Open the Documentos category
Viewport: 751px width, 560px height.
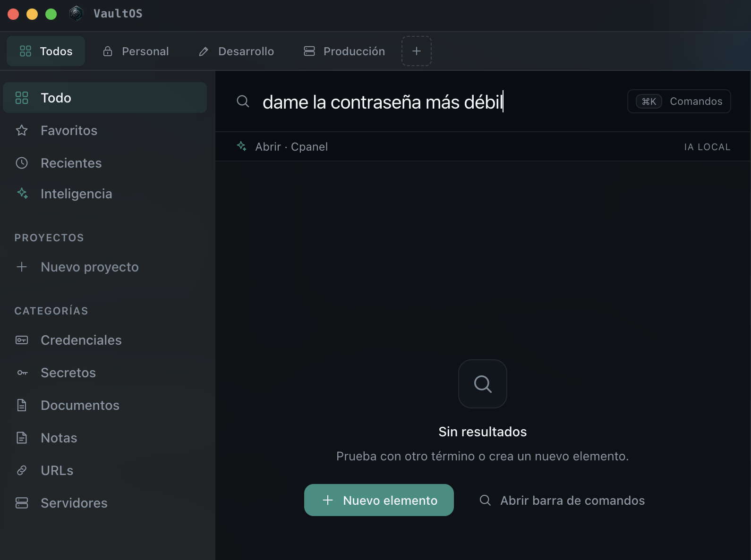click(105, 405)
